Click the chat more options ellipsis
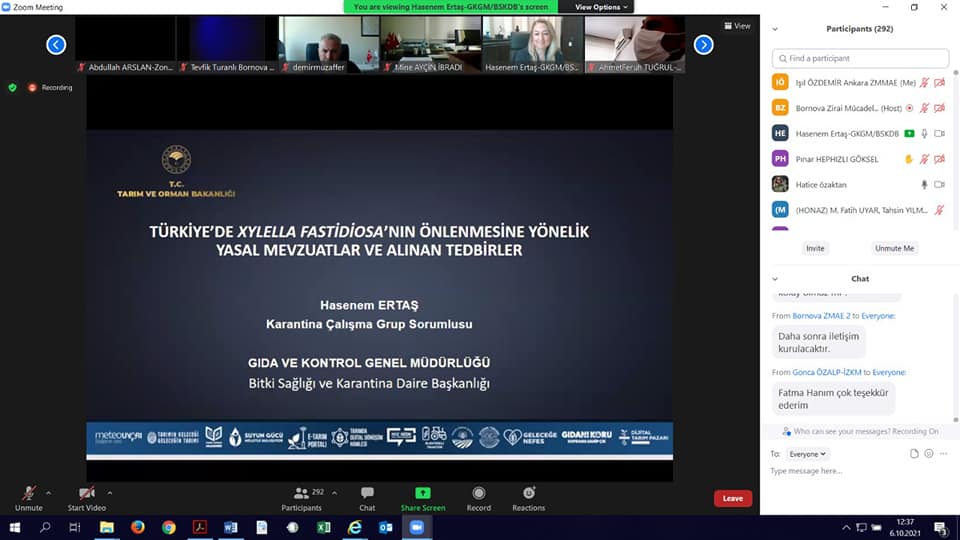This screenshot has height=540, width=960. (944, 454)
